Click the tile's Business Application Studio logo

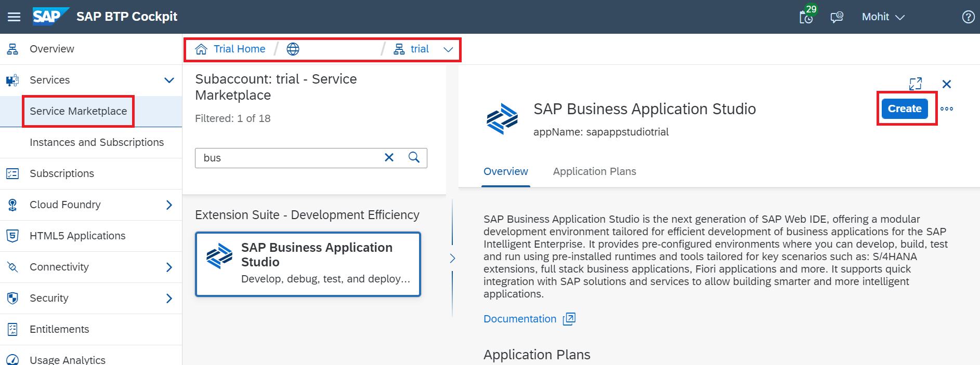point(219,255)
